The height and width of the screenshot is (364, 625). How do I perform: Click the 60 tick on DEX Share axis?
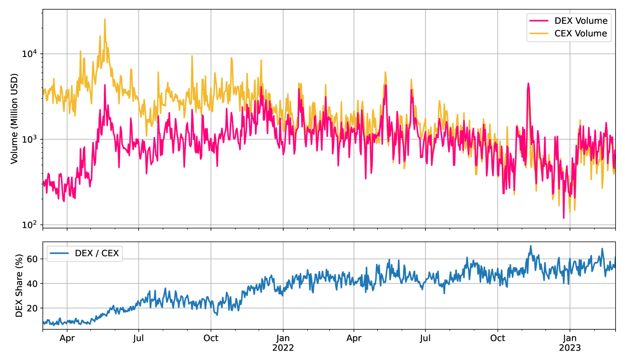tap(32, 259)
